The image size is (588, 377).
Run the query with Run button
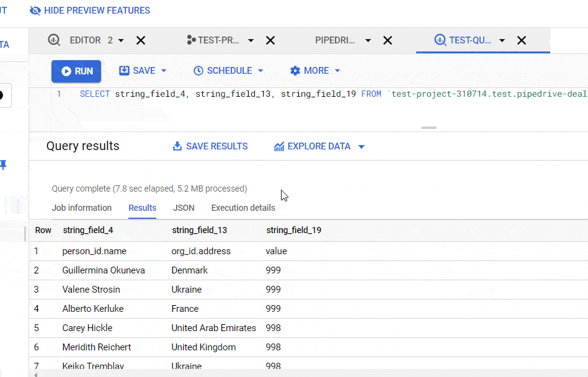click(x=76, y=71)
